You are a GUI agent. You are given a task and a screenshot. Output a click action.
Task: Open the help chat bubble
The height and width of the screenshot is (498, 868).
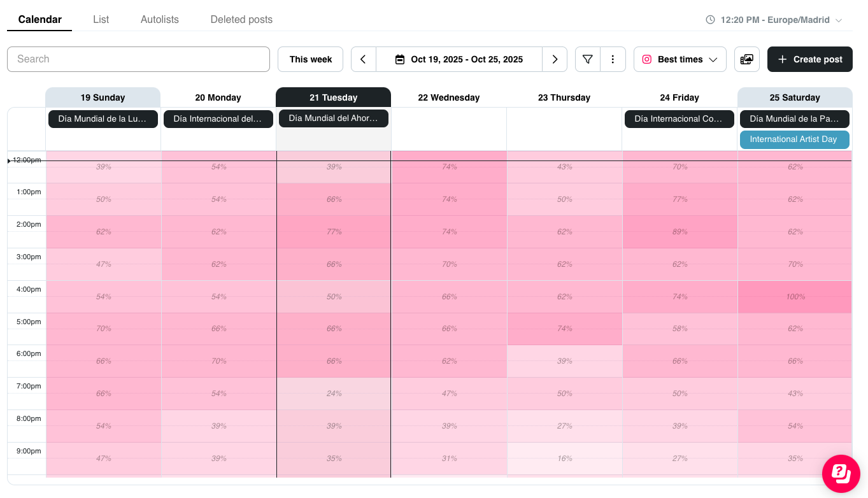(x=841, y=474)
